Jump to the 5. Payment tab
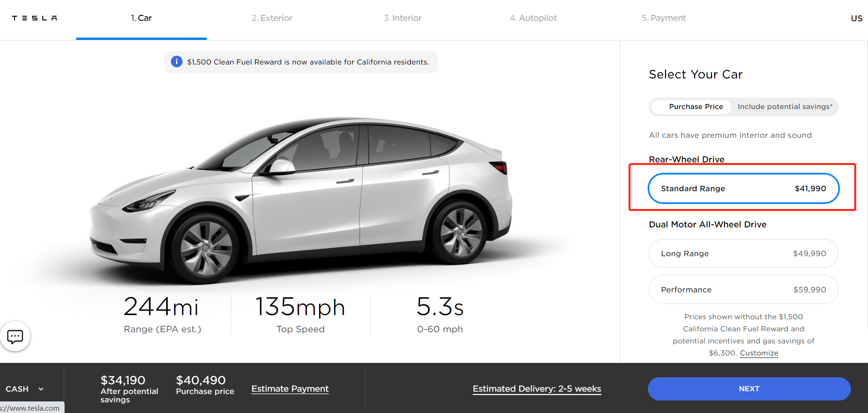 click(x=664, y=18)
